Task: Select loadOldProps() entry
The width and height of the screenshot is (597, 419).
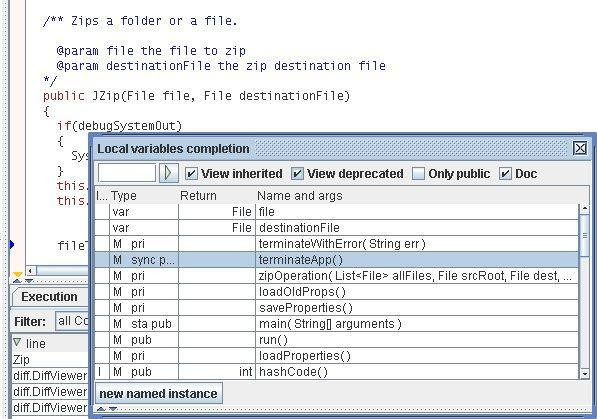Action: [336, 292]
